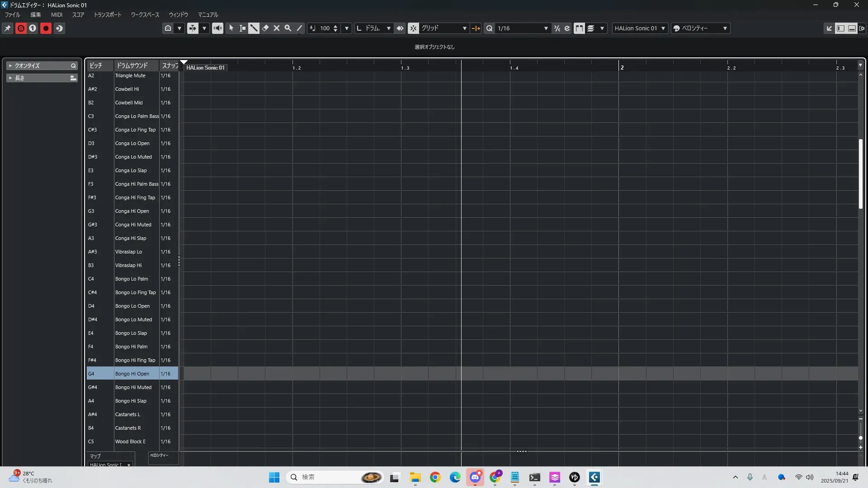Click the ドラムサウンド column header

(132, 66)
